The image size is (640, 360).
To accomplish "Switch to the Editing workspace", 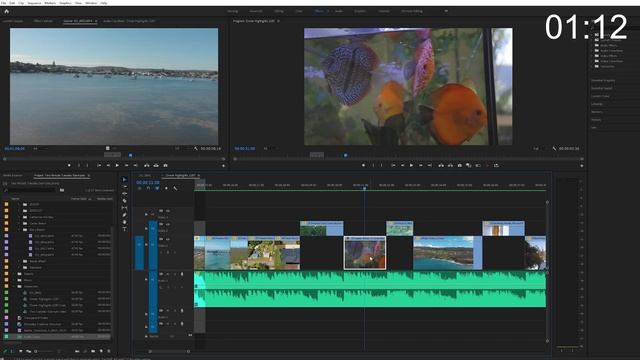I will (x=279, y=11).
